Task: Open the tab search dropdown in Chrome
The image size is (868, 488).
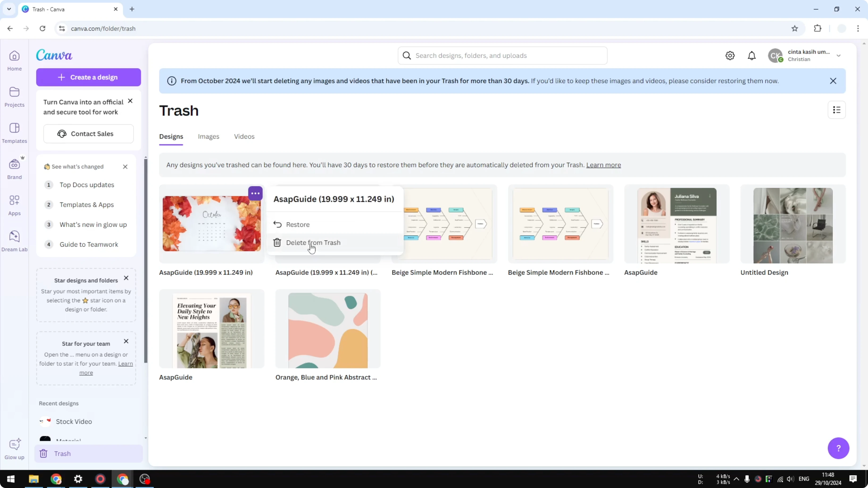Action: (x=9, y=9)
